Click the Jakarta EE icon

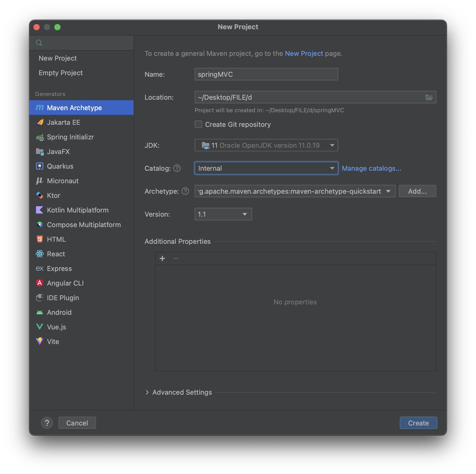[40, 122]
